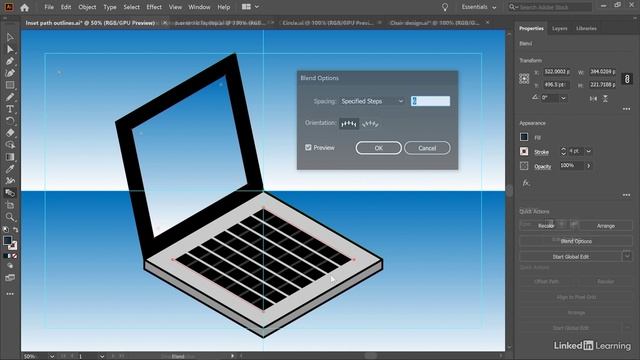Select the Blend tool

click(x=10, y=193)
